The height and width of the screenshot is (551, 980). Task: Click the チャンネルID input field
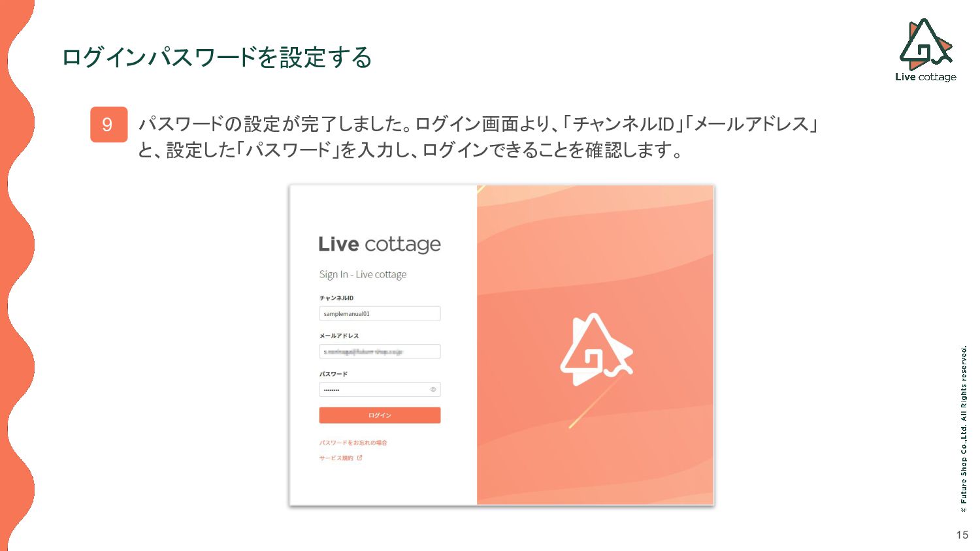[380, 314]
